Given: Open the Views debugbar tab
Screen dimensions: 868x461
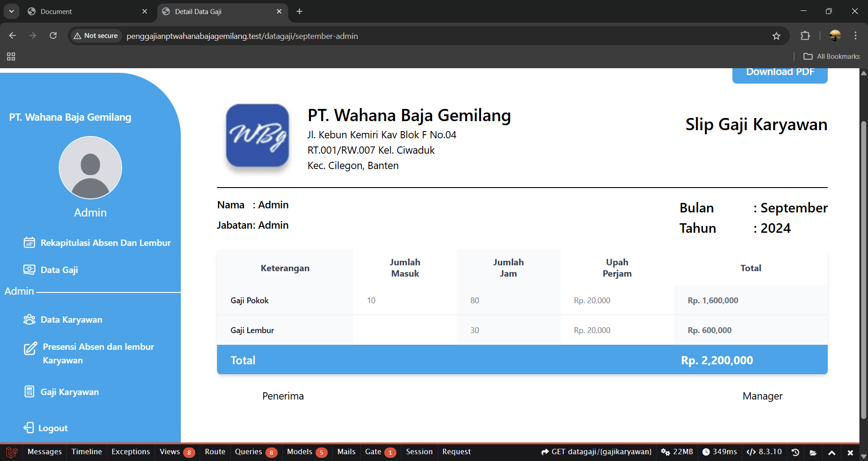Looking at the screenshot, I should point(177,452).
